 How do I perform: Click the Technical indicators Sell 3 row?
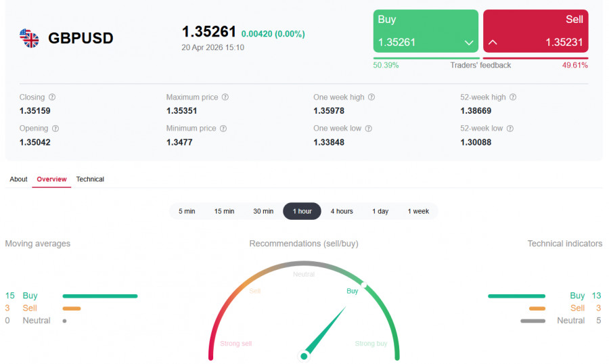(565, 309)
